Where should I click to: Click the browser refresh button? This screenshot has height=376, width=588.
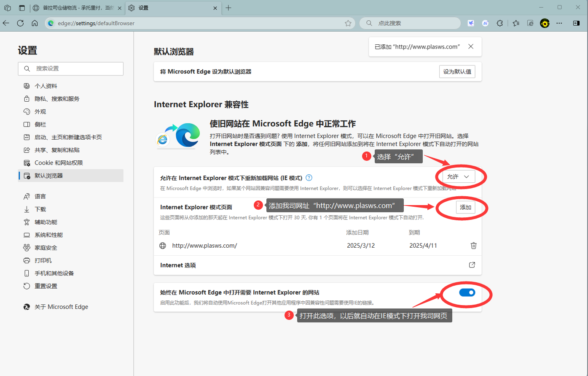(20, 23)
